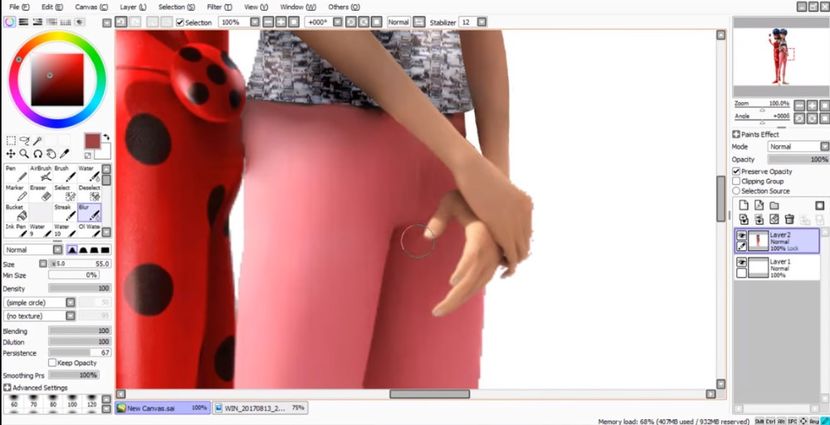Clear the selected layer icon

tap(774, 219)
